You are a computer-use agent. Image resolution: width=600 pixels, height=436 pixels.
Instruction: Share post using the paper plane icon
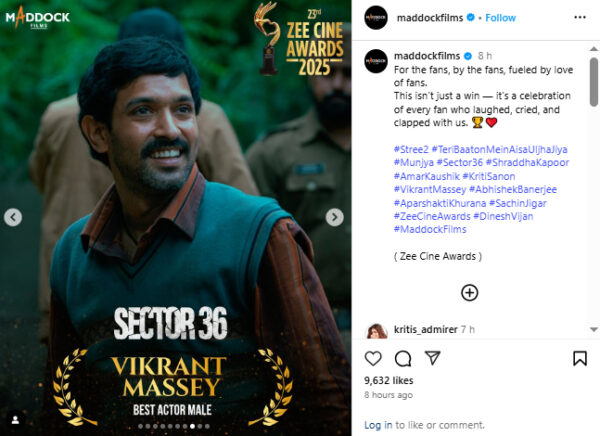point(433,358)
